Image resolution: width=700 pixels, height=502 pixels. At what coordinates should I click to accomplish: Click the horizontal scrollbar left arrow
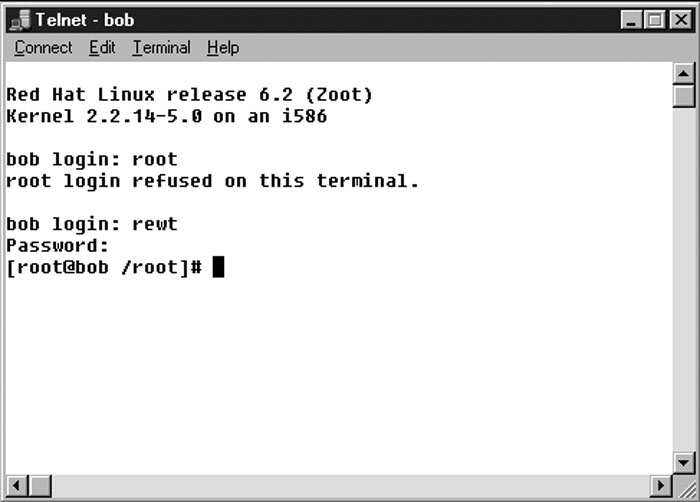click(x=17, y=485)
